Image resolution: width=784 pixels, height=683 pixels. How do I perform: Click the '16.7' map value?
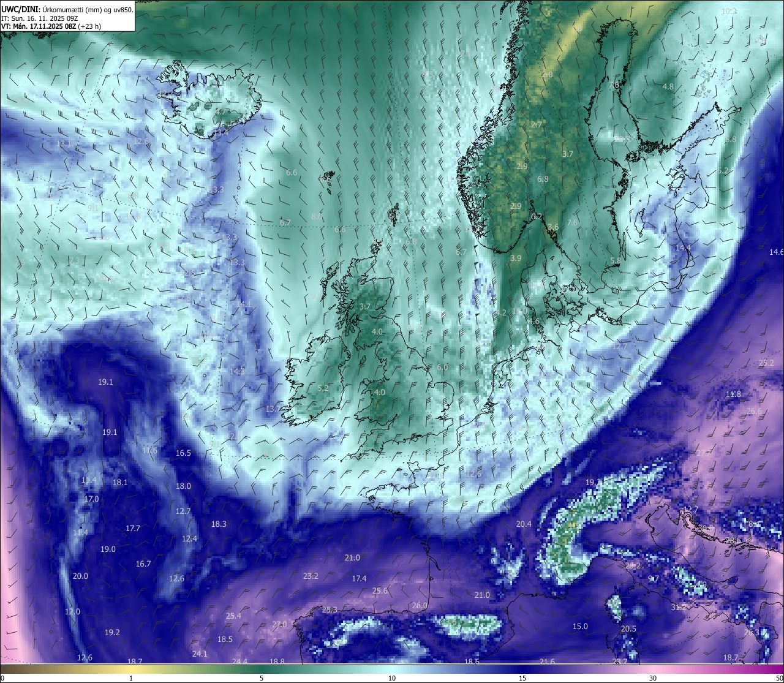click(x=143, y=564)
